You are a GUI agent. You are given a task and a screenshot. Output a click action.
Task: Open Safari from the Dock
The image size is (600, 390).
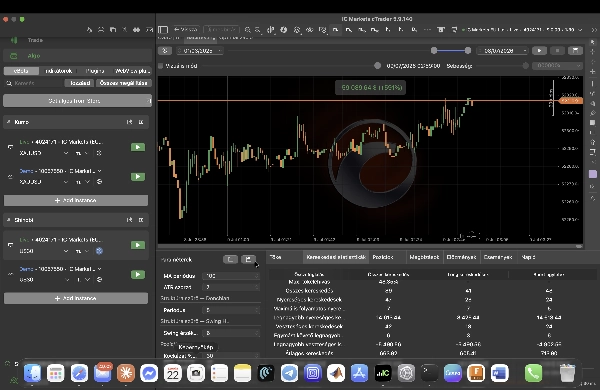pos(79,373)
